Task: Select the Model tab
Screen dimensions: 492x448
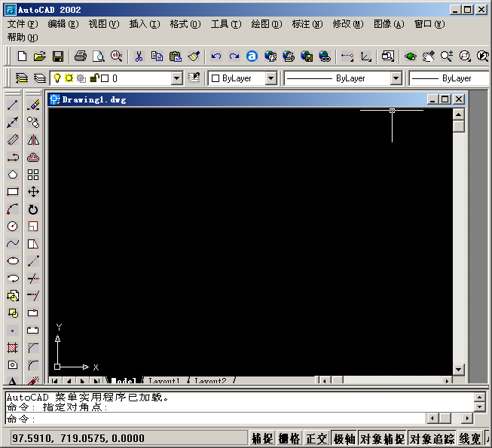Action: pyautogui.click(x=124, y=380)
